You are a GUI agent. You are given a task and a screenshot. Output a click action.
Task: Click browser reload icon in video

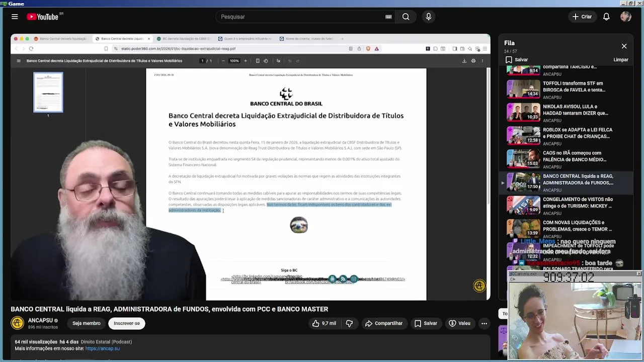pyautogui.click(x=31, y=49)
